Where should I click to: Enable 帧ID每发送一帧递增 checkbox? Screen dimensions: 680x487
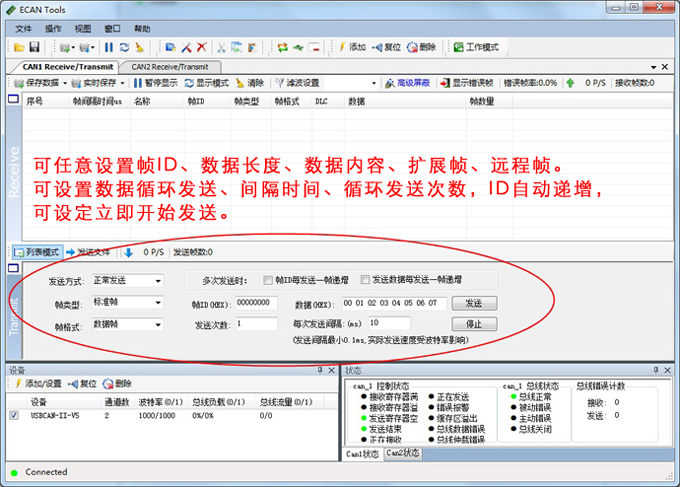(x=268, y=280)
